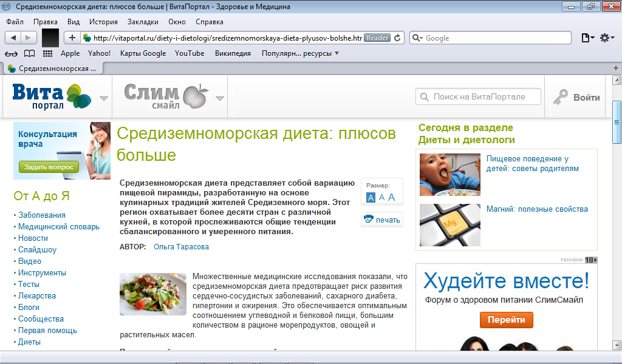
Task: Expand dropdown arrow next to Слим смайл
Action: click(220, 98)
